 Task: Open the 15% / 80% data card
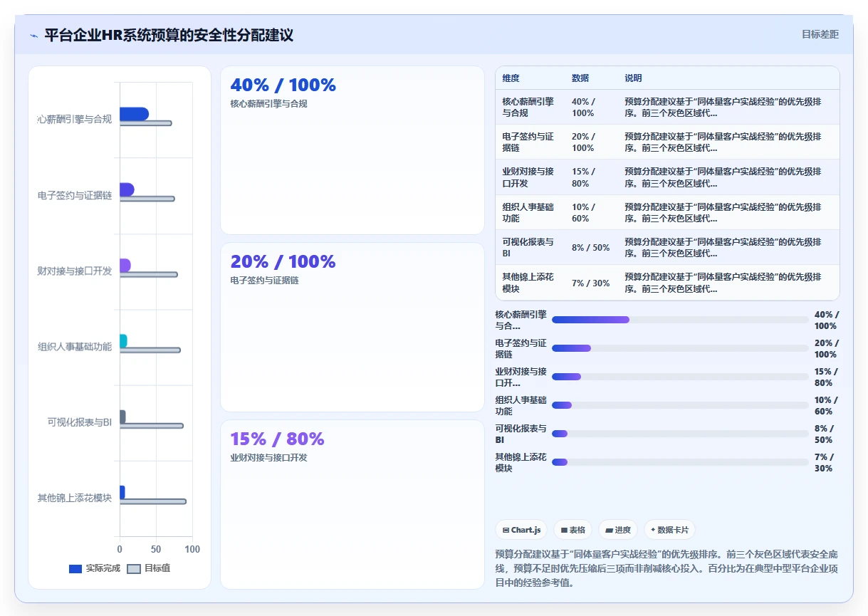coord(352,504)
